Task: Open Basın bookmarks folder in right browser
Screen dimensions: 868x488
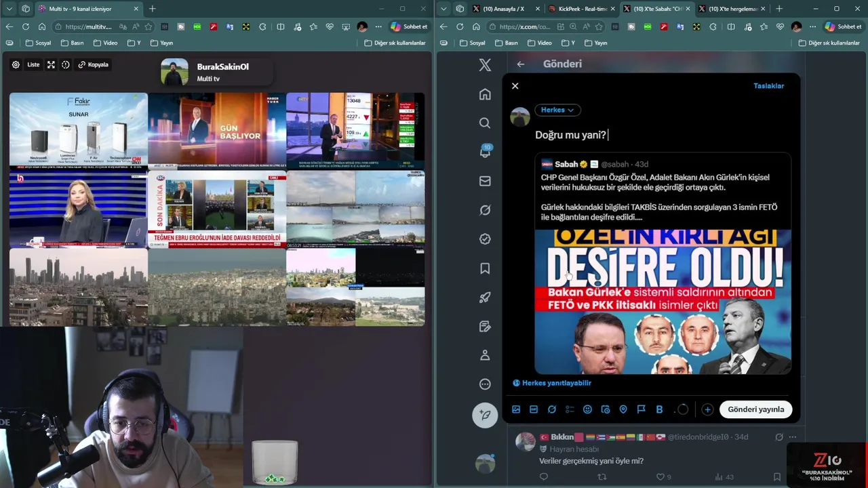Action: [506, 43]
